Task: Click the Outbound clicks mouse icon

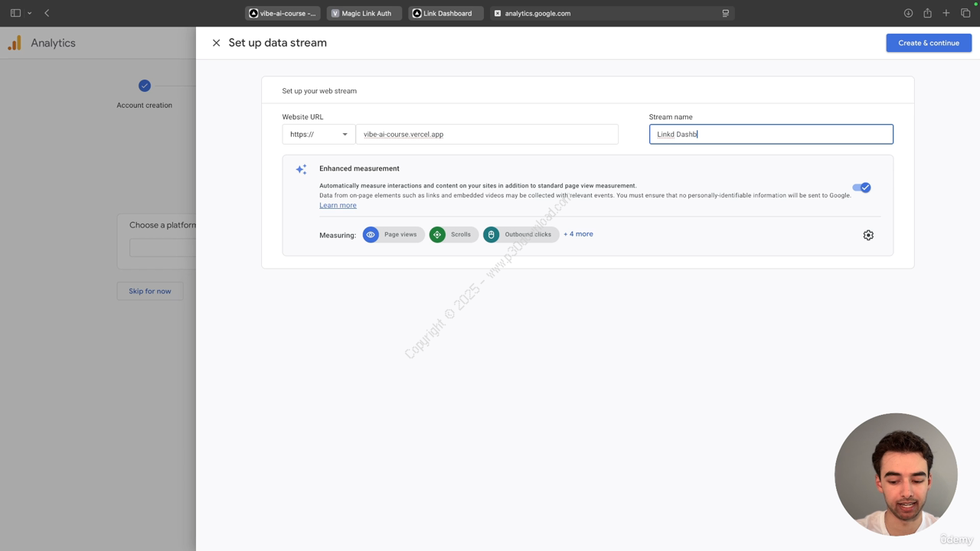Action: 492,234
